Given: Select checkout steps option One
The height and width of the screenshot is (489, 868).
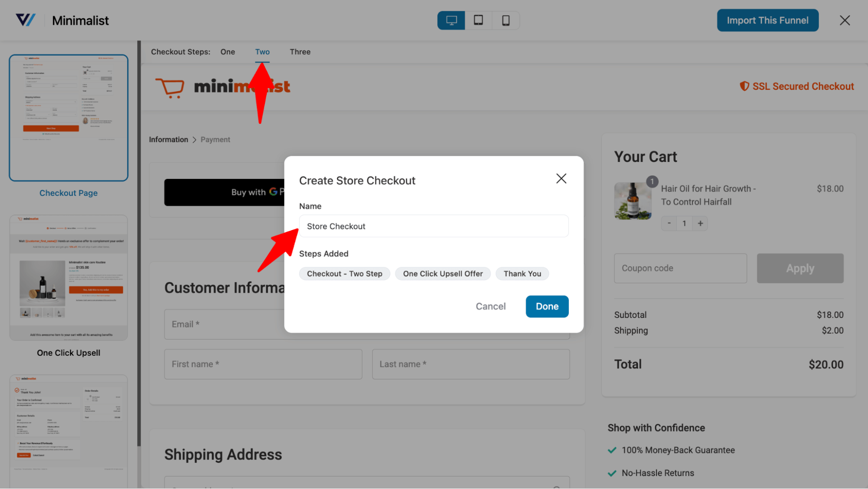Looking at the screenshot, I should tap(228, 52).
